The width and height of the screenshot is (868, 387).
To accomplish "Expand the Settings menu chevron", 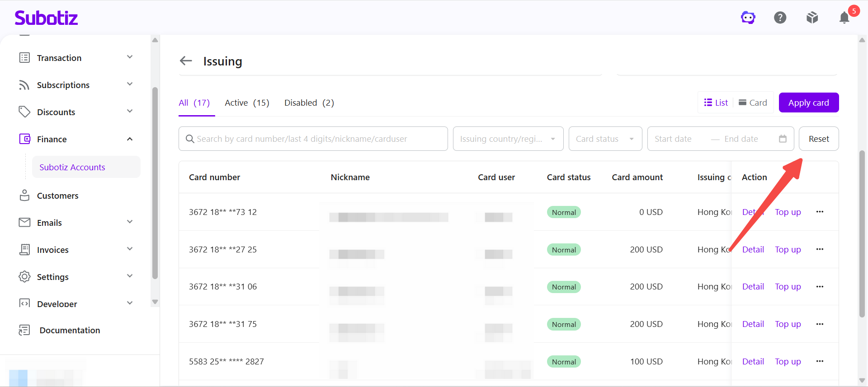I will [x=130, y=276].
